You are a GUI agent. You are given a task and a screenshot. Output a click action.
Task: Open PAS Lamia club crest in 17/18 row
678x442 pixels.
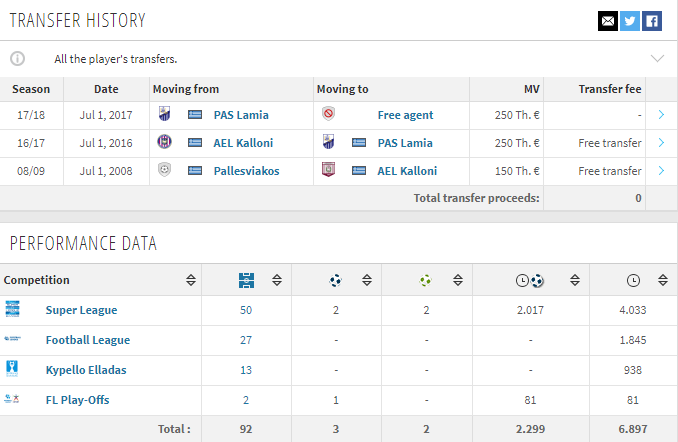(x=164, y=114)
